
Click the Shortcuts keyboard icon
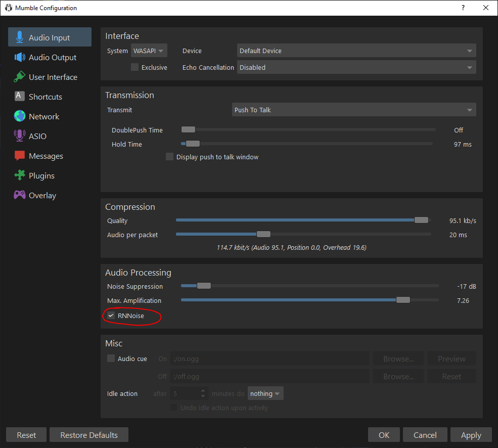[x=20, y=97]
